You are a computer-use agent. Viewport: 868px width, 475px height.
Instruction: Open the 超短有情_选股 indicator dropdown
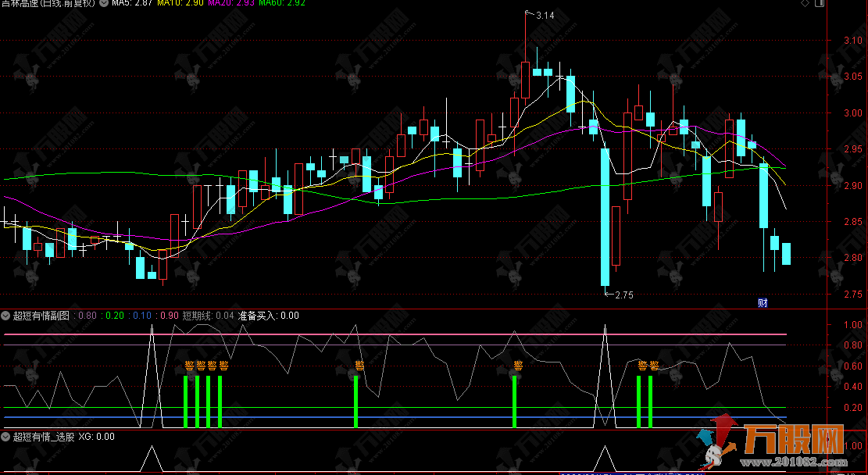[6, 437]
